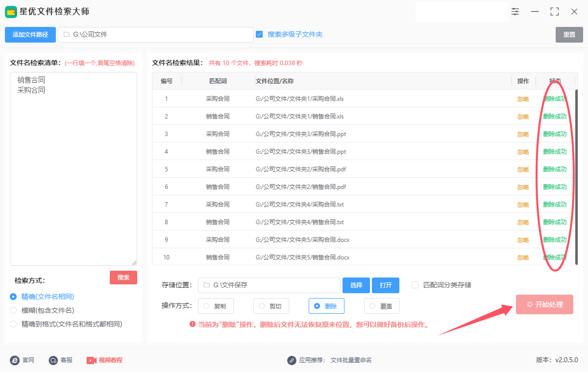Image resolution: width=588 pixels, height=372 pixels.
Task: Open the 文件批量重命名 recommended app link
Action: [351, 360]
